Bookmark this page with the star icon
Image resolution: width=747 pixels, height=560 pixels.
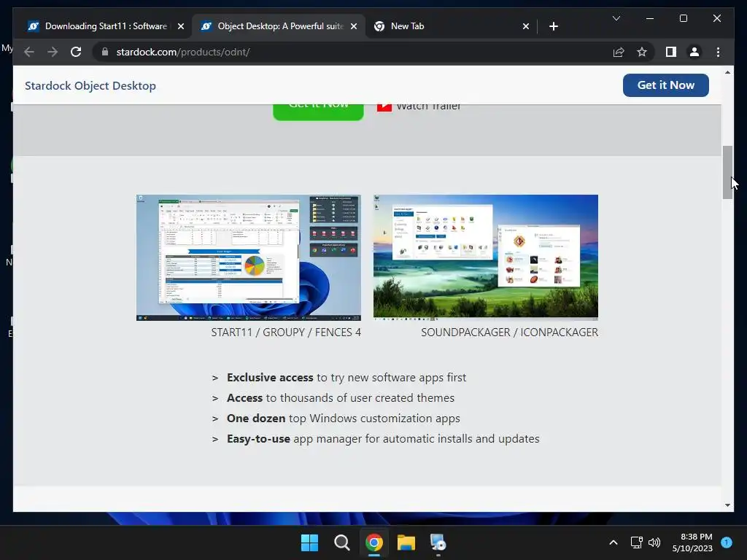point(642,52)
